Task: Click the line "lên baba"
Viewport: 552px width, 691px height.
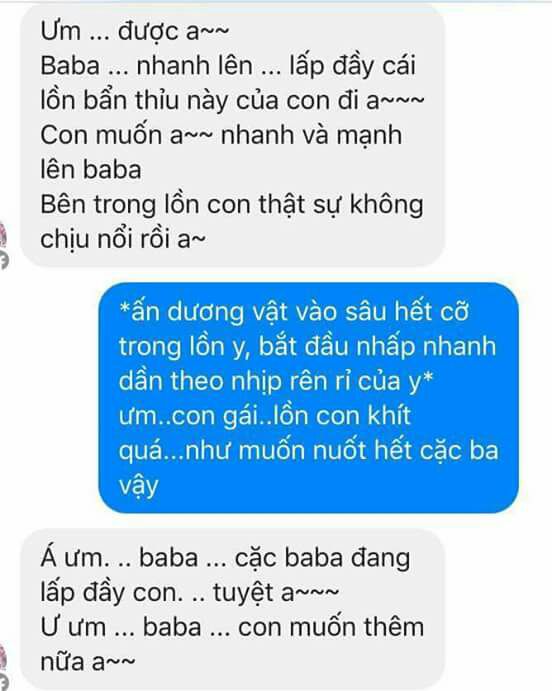Action: coord(91,170)
